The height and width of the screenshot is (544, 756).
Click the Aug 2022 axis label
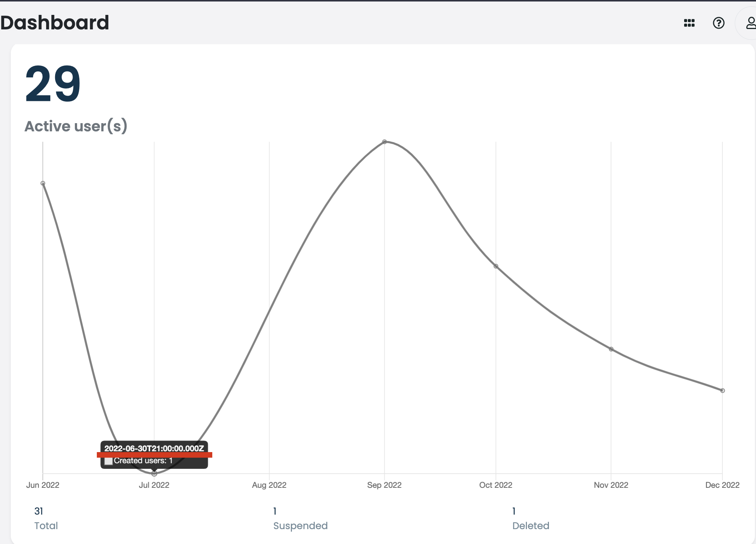coord(269,485)
